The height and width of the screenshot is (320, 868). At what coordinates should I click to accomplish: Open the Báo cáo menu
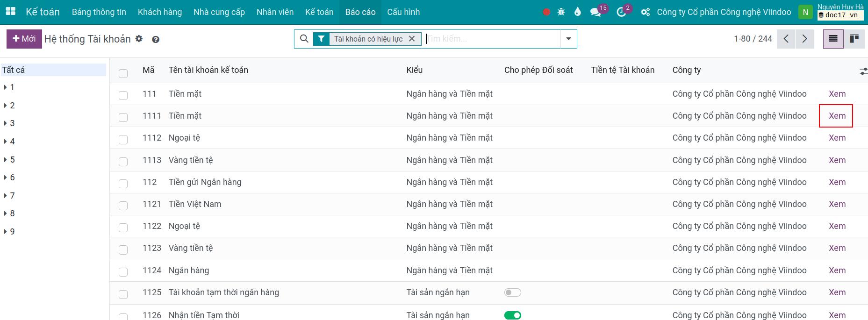click(x=360, y=12)
